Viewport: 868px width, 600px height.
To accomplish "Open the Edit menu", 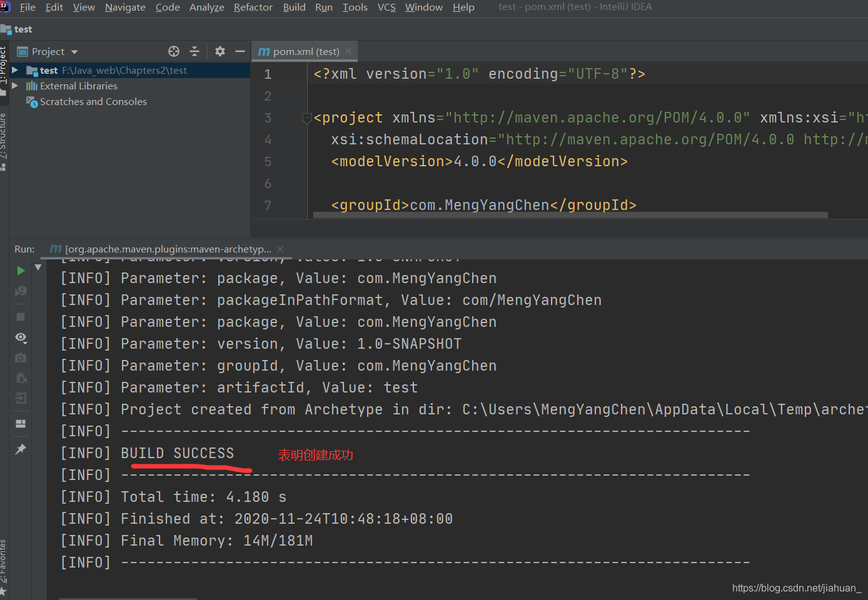I will pos(54,7).
